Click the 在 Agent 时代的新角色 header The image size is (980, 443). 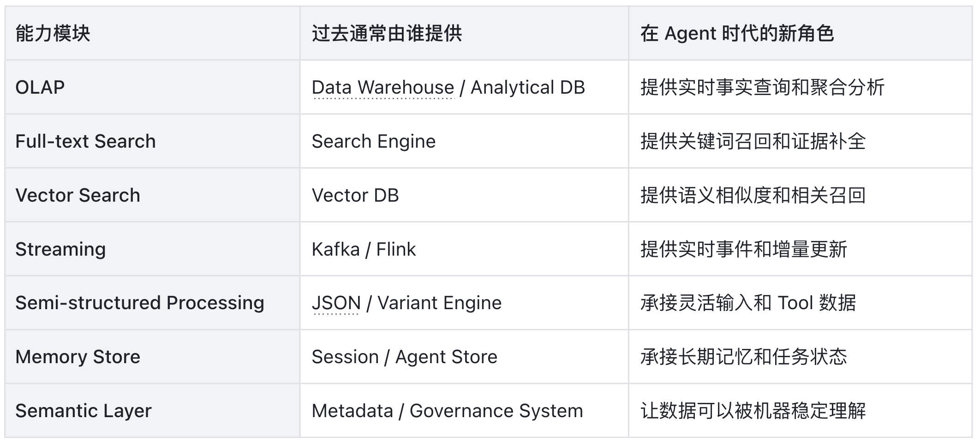[801, 33]
